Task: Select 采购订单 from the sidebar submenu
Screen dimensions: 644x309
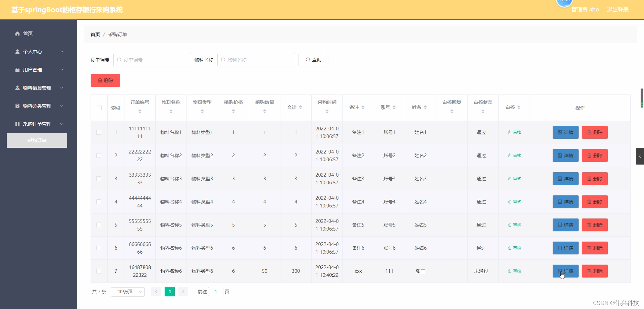Action: tap(37, 140)
